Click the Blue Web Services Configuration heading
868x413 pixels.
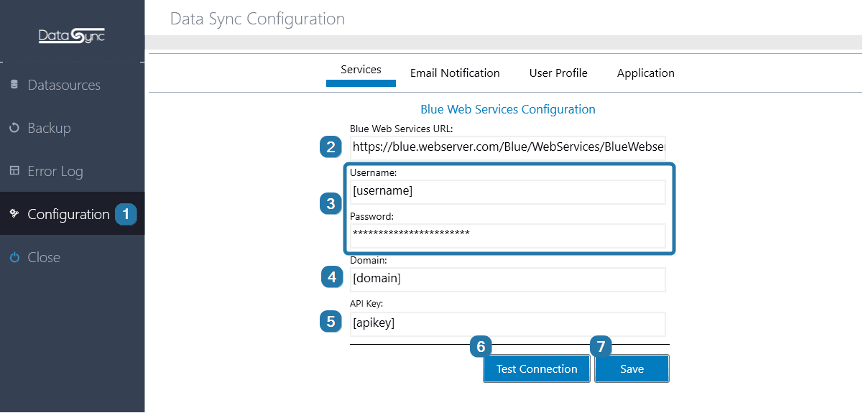point(508,109)
